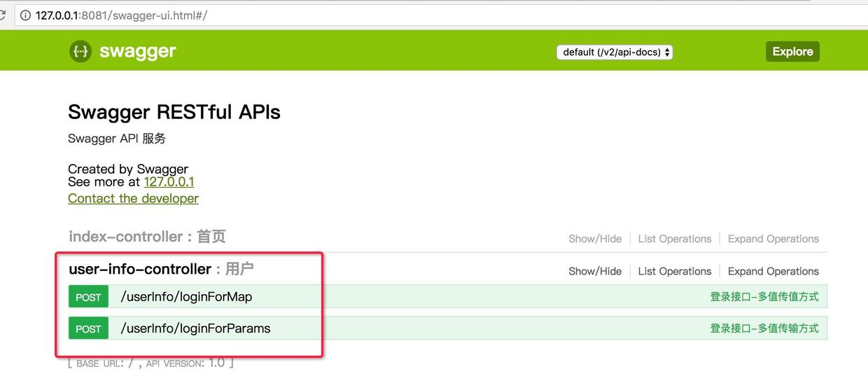Click the Created by Swagger text

tap(128, 169)
